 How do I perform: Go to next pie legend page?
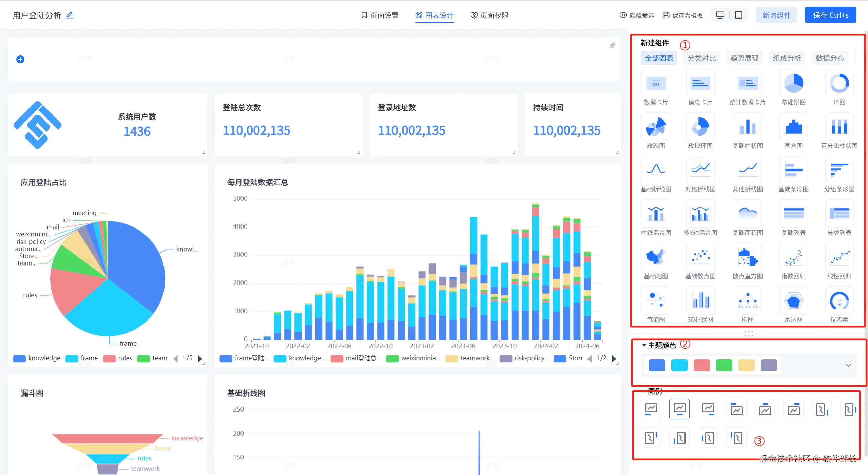point(200,359)
